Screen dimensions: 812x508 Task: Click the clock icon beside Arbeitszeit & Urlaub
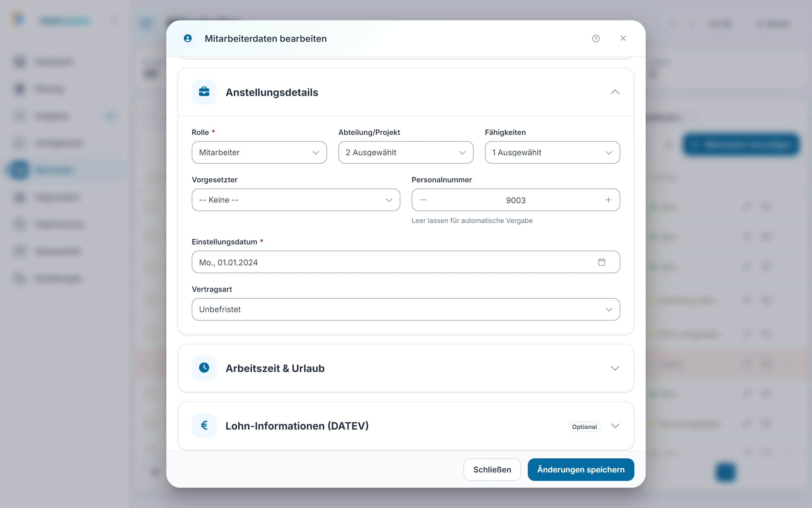(x=204, y=367)
